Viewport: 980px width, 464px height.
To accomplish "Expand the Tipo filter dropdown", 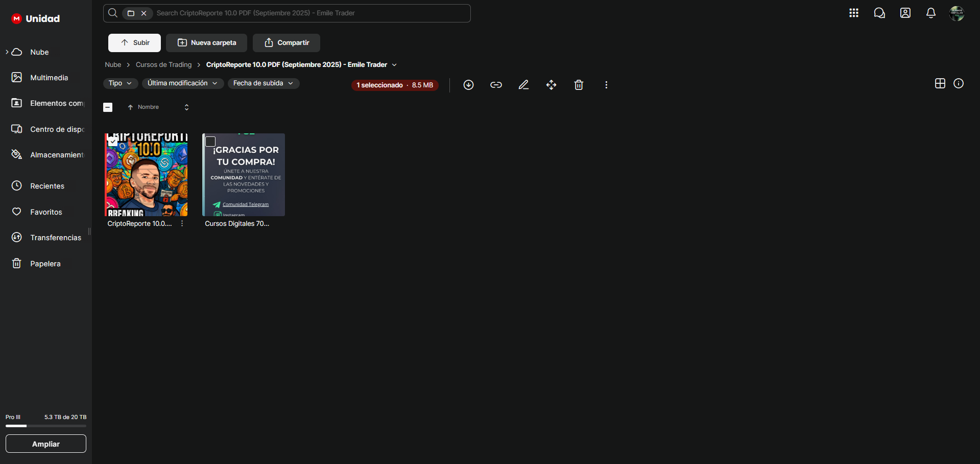I will pyautogui.click(x=120, y=83).
